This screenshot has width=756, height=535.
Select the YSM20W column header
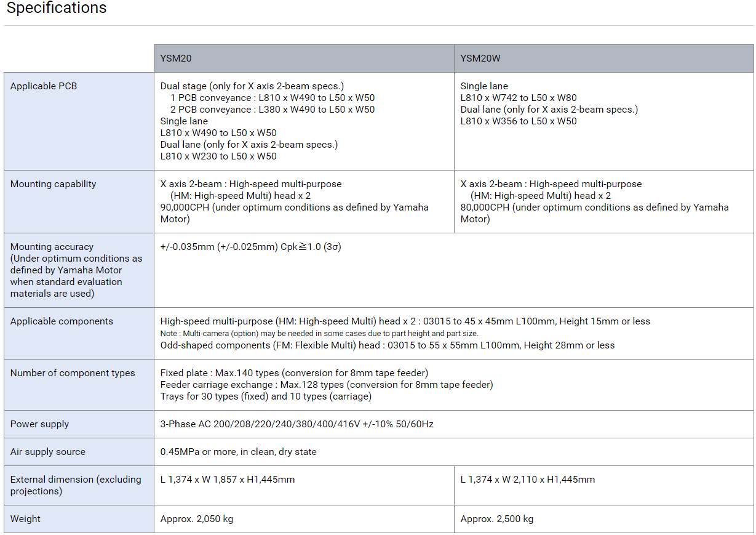(x=603, y=58)
